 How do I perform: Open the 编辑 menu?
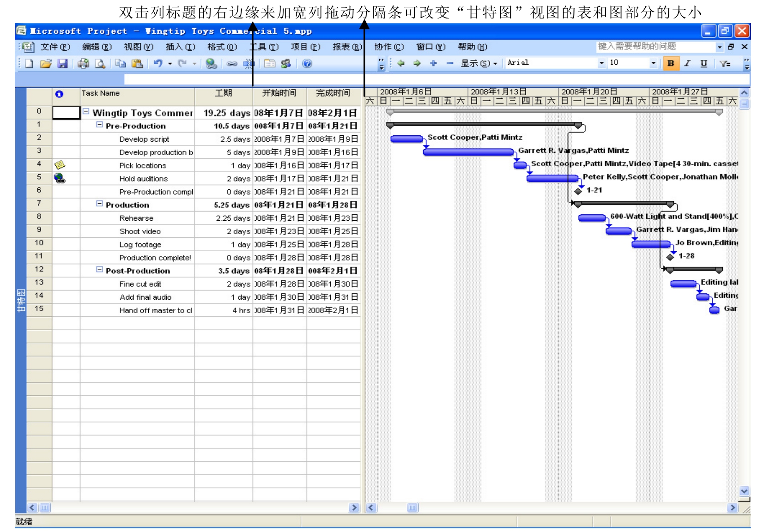[97, 47]
